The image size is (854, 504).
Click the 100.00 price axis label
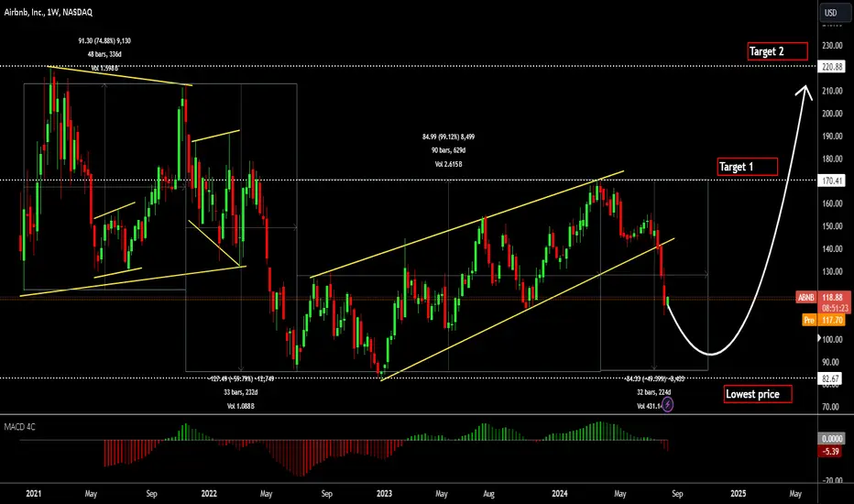pyautogui.click(x=832, y=339)
